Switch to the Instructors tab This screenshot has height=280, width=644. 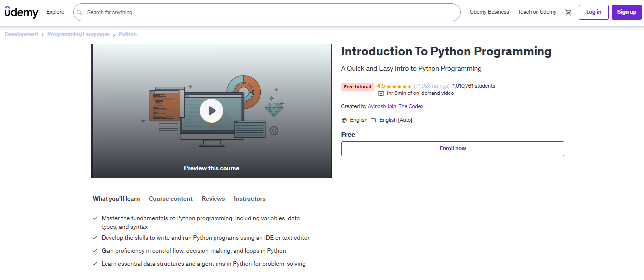pos(250,199)
